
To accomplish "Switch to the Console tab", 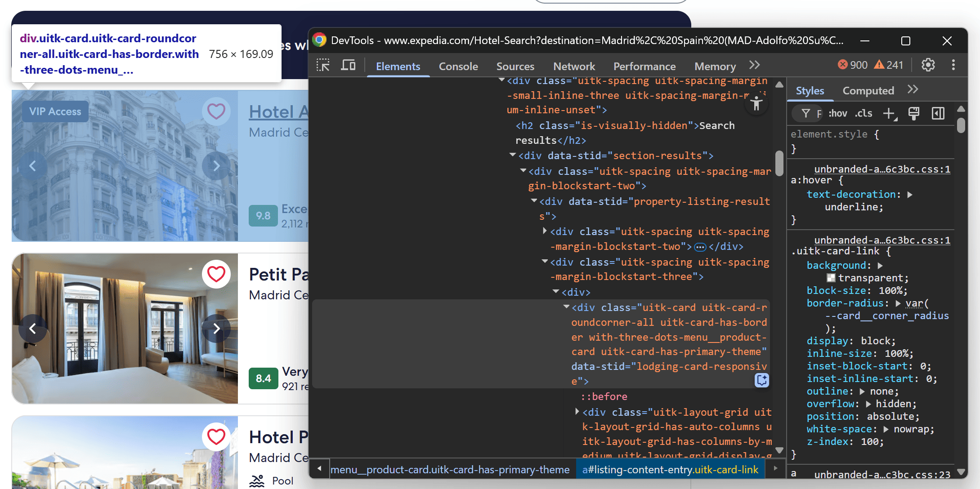I will [458, 66].
